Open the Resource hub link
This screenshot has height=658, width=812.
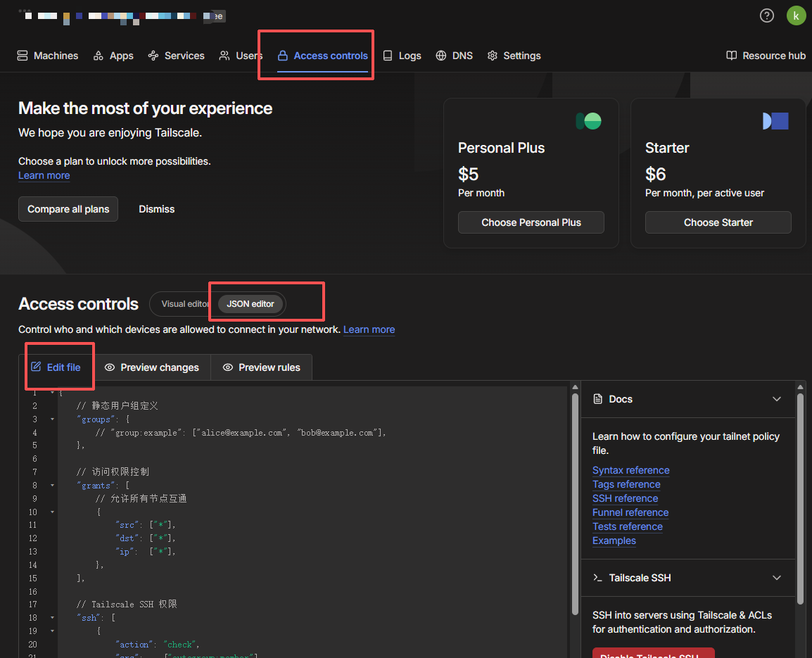(x=766, y=56)
